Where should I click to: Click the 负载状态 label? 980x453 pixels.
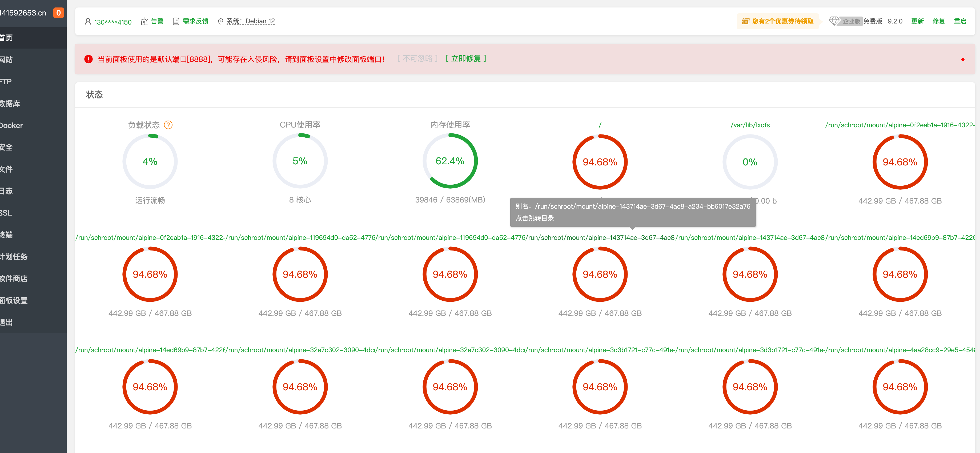point(144,125)
